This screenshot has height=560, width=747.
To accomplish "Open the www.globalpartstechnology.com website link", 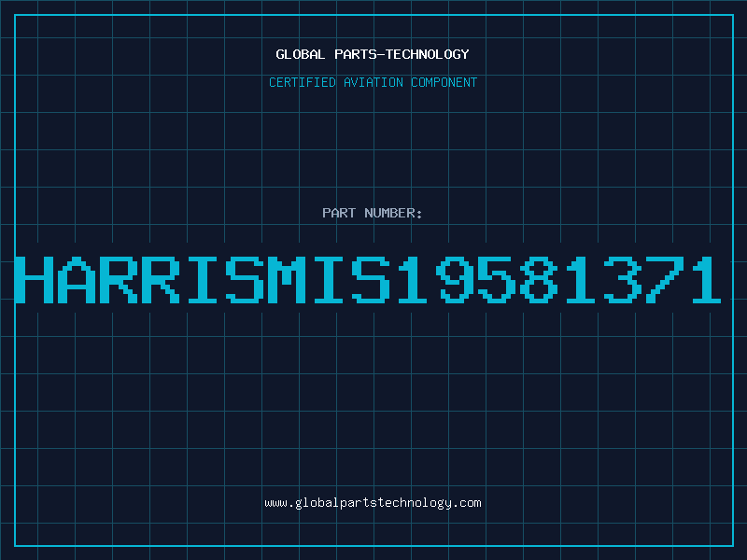I will click(x=373, y=503).
